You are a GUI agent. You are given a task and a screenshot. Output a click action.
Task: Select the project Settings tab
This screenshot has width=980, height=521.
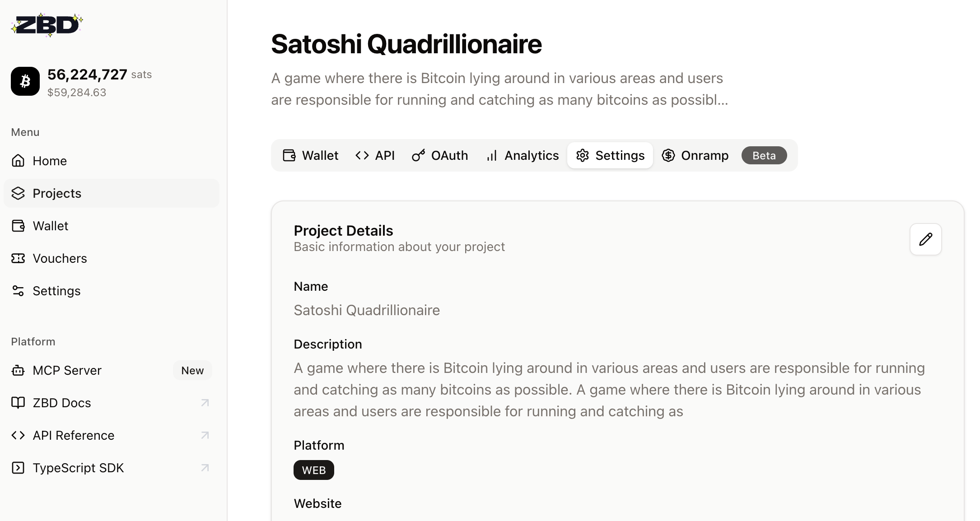[610, 155]
